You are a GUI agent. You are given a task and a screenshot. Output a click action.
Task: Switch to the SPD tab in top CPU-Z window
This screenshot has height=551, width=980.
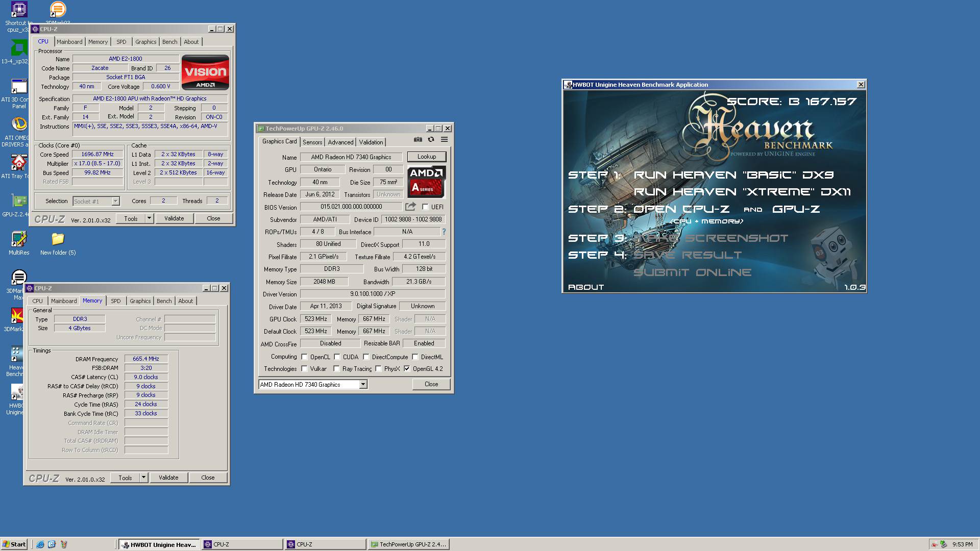click(x=121, y=42)
